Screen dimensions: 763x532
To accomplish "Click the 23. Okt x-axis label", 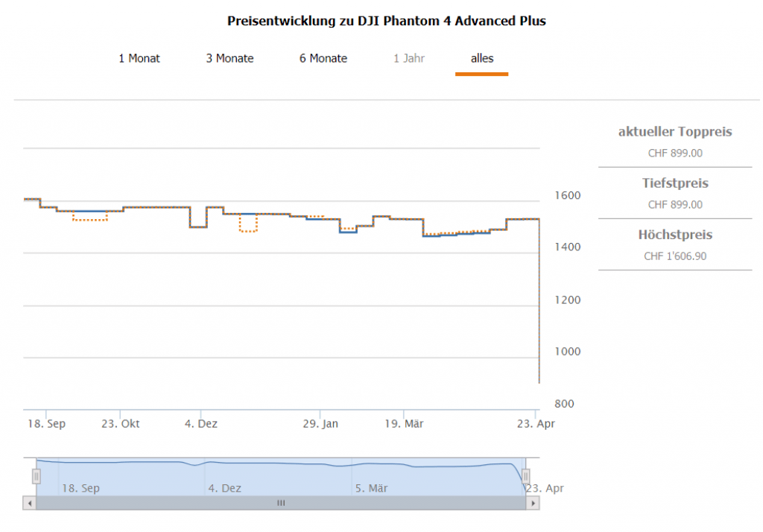I will (121, 424).
